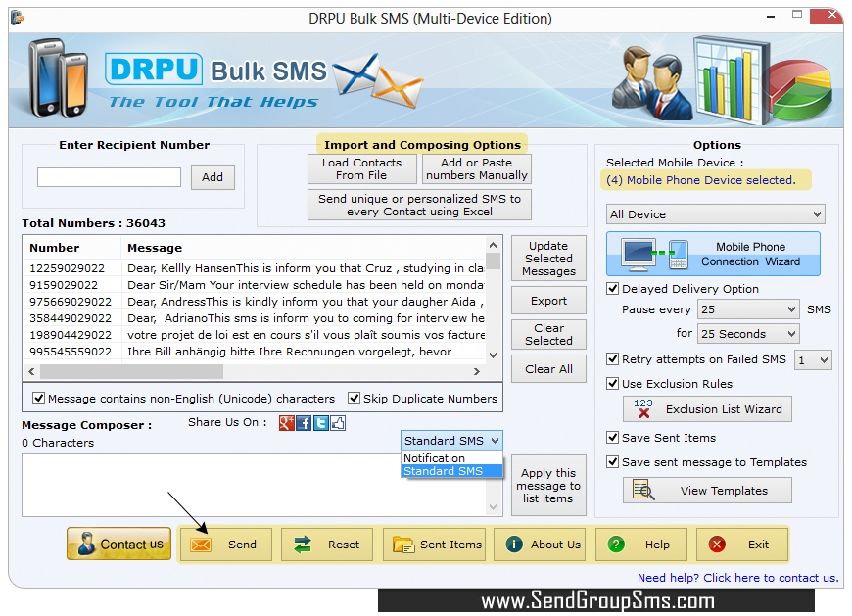Uncheck Skip Duplicate Numbers
Viewport: 852px width, 616px height.
coord(354,399)
